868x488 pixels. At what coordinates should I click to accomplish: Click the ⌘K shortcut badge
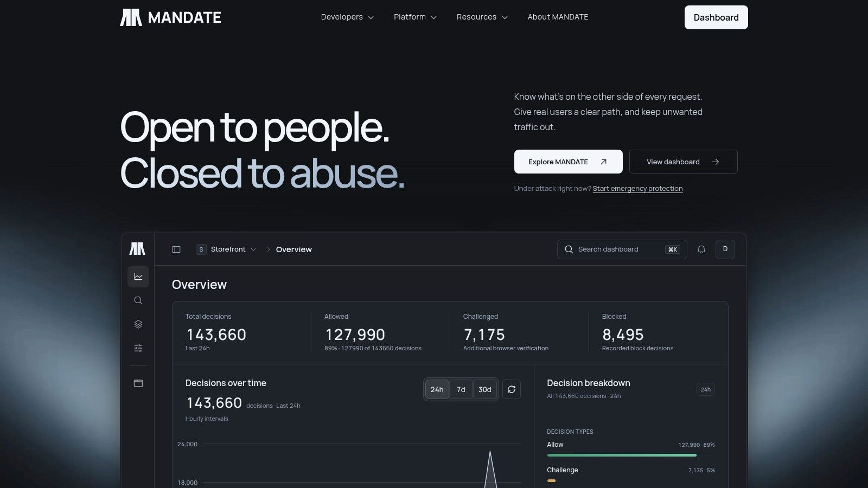coord(673,249)
